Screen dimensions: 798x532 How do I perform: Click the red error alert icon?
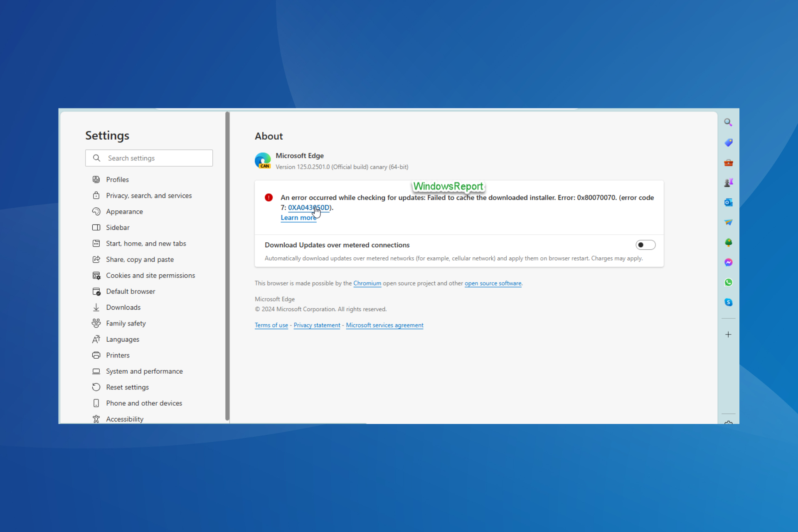click(269, 197)
